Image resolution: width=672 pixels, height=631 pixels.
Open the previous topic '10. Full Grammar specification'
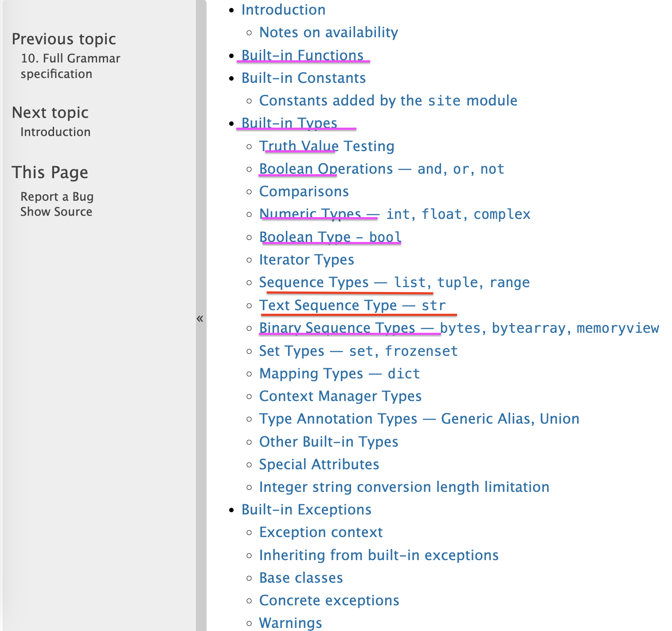(70, 66)
